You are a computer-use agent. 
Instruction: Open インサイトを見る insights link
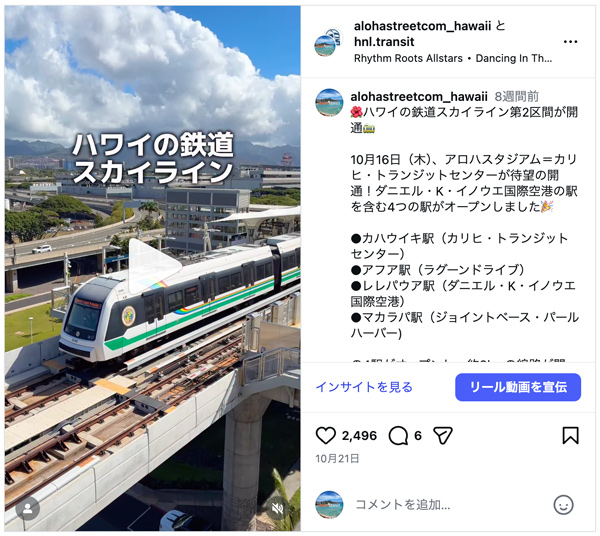point(364,387)
